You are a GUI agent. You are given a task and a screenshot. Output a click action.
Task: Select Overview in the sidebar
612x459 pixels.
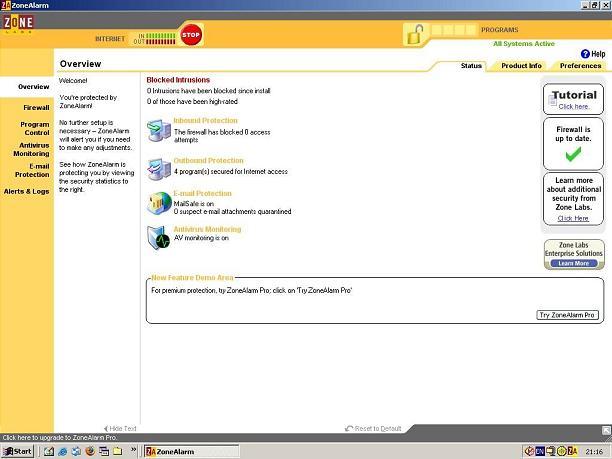tap(34, 87)
